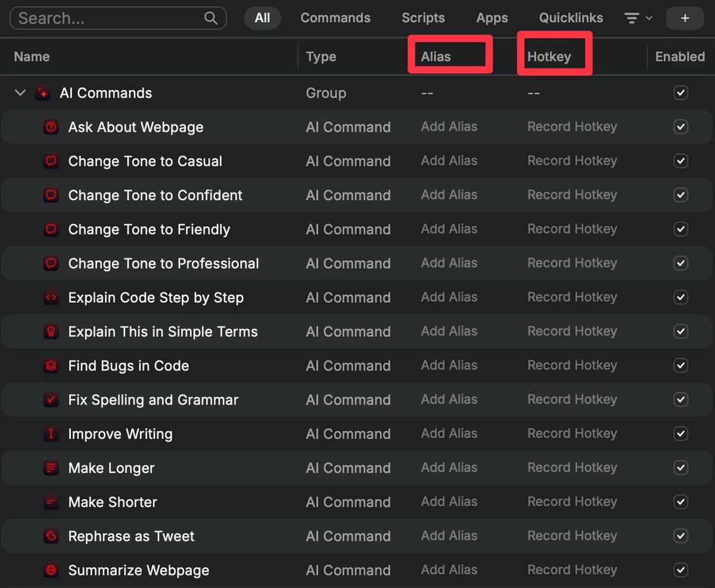Add Alias for Change Tone to Friendly

[x=449, y=229]
